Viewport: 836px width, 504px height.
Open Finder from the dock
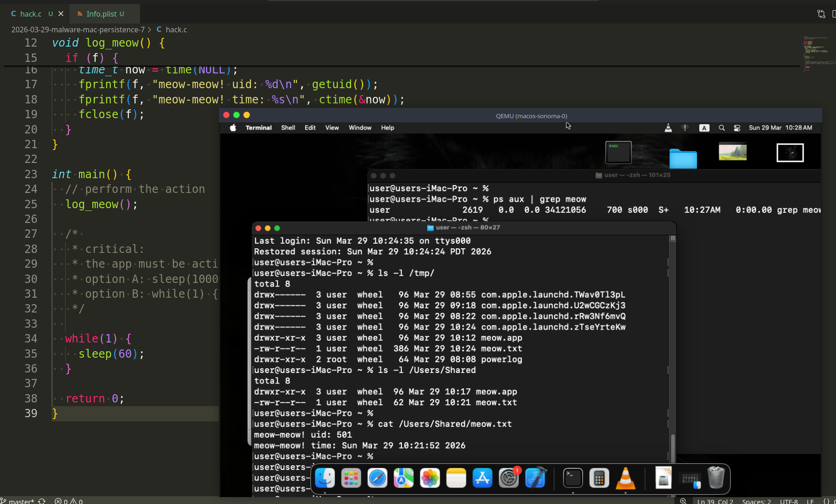click(325, 478)
